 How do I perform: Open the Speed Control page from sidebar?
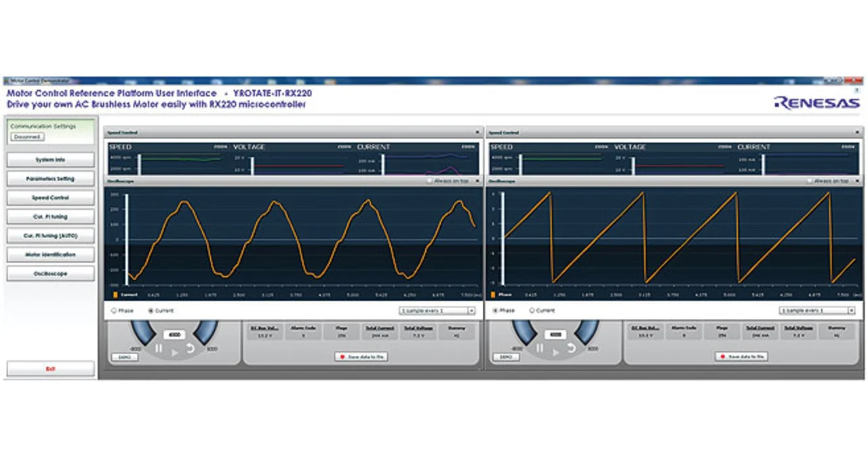51,198
